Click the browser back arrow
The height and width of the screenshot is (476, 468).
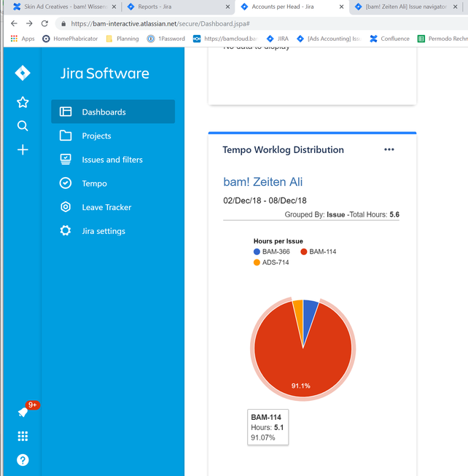tap(14, 23)
